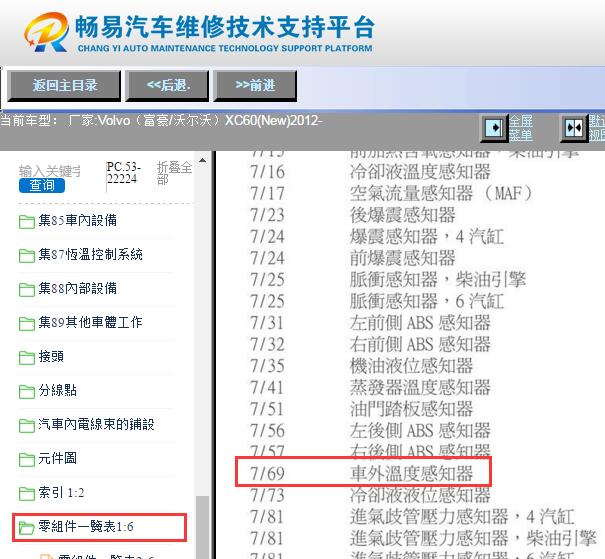Click the sidebar scrollbar thumb
Viewport: 605px width, 559px height.
202,527
